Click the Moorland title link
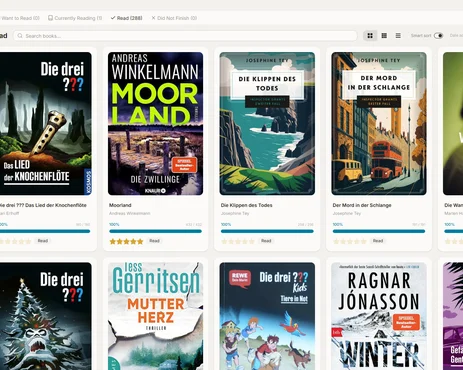Image resolution: width=463 pixels, height=370 pixels. pos(120,205)
